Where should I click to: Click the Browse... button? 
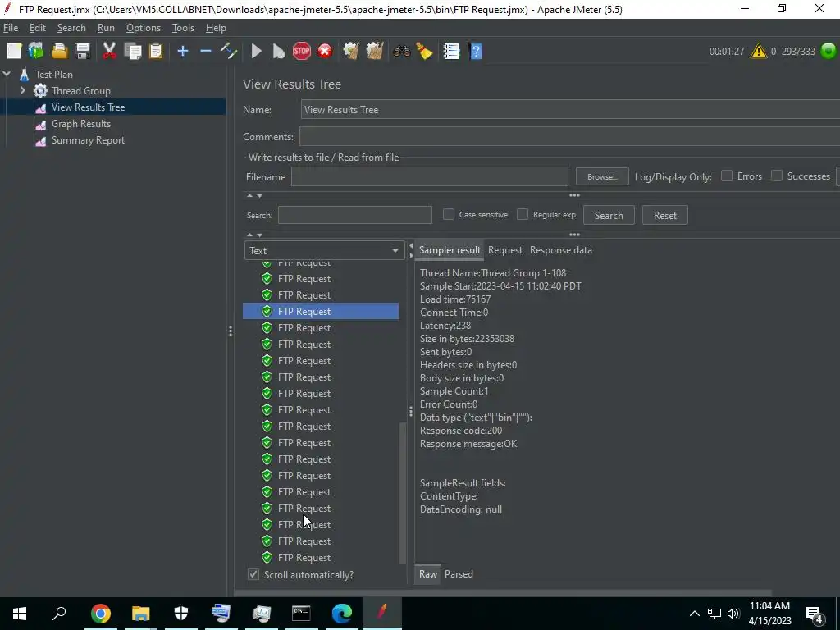(602, 177)
